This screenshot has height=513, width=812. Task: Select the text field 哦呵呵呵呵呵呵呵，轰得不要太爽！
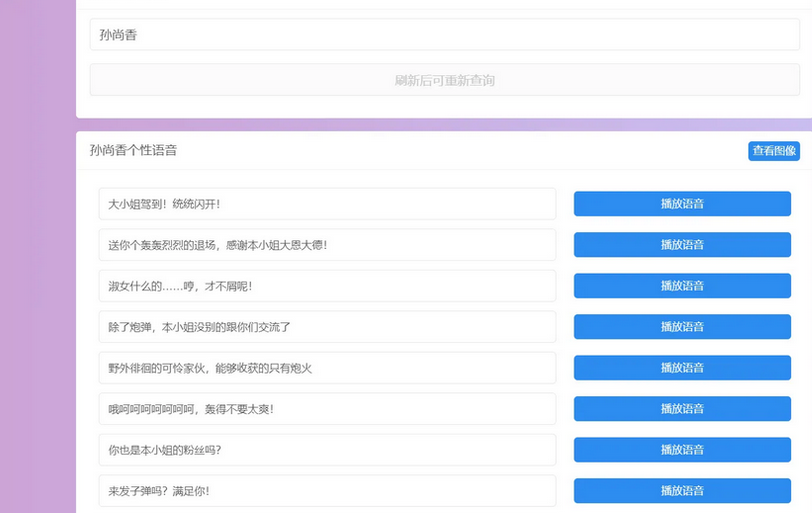pos(327,409)
